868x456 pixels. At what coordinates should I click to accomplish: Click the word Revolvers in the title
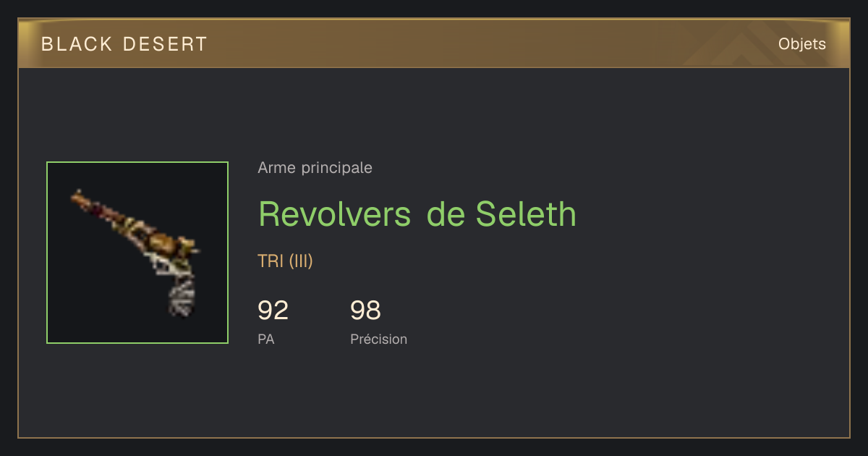click(x=335, y=214)
